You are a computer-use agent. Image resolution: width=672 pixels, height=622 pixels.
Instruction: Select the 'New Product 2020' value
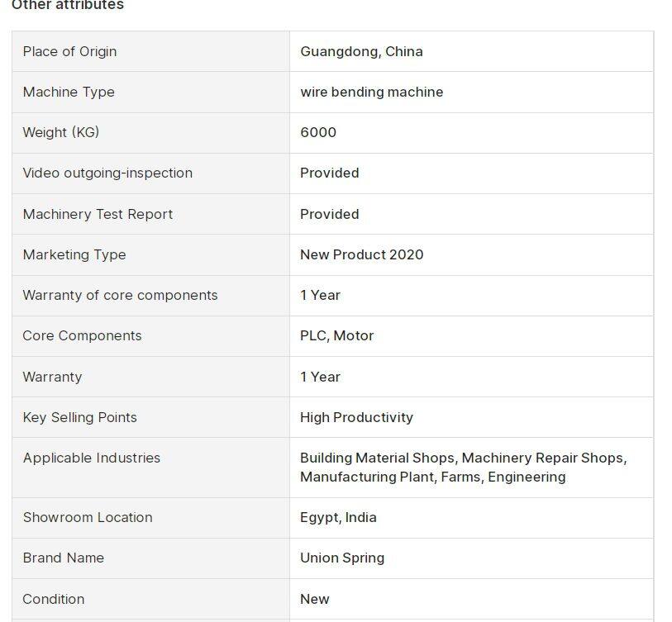tap(361, 254)
